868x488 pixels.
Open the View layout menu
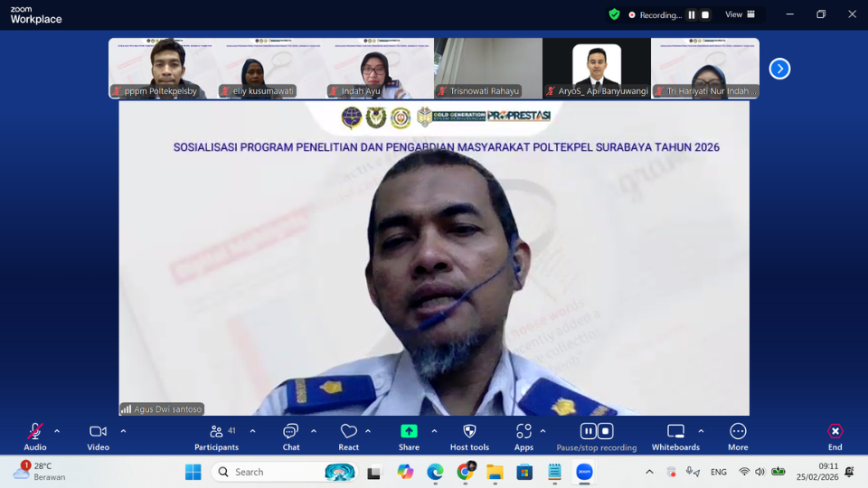tap(739, 14)
